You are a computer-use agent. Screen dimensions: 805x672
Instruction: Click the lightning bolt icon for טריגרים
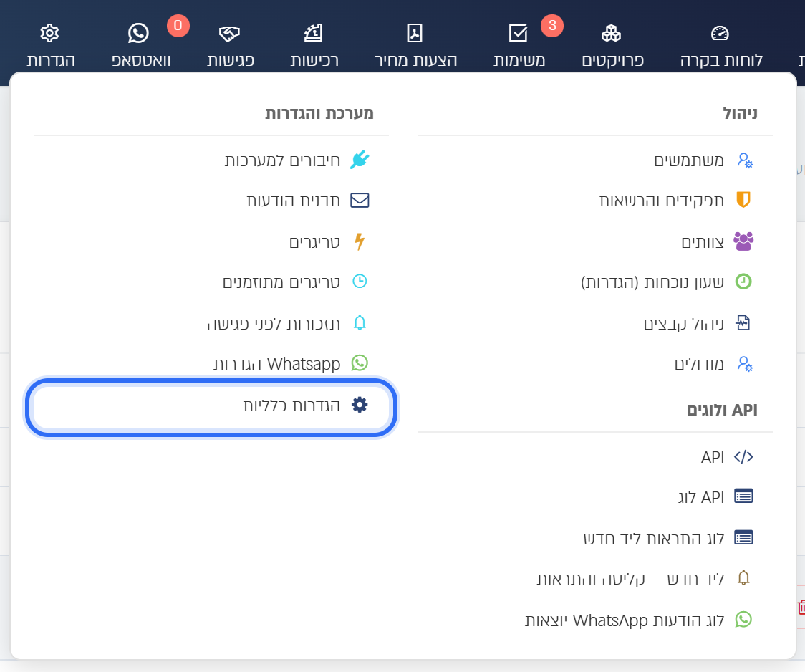[360, 241]
